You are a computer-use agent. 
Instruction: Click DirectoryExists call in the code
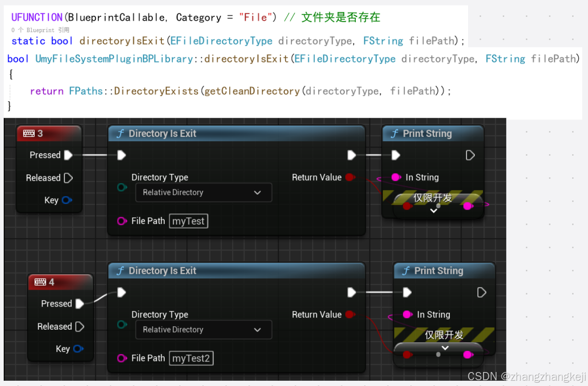point(156,91)
